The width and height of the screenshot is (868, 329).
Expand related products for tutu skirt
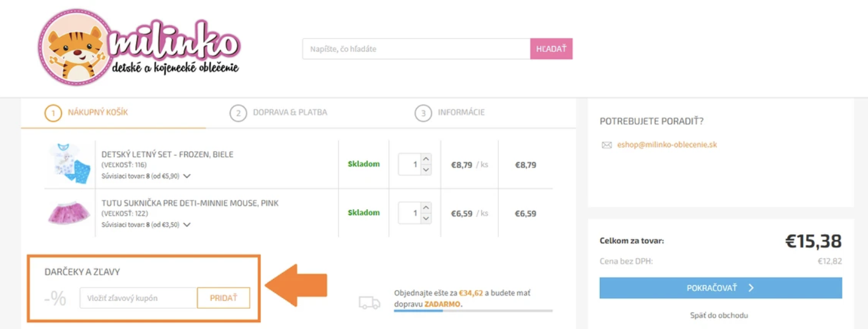click(187, 225)
